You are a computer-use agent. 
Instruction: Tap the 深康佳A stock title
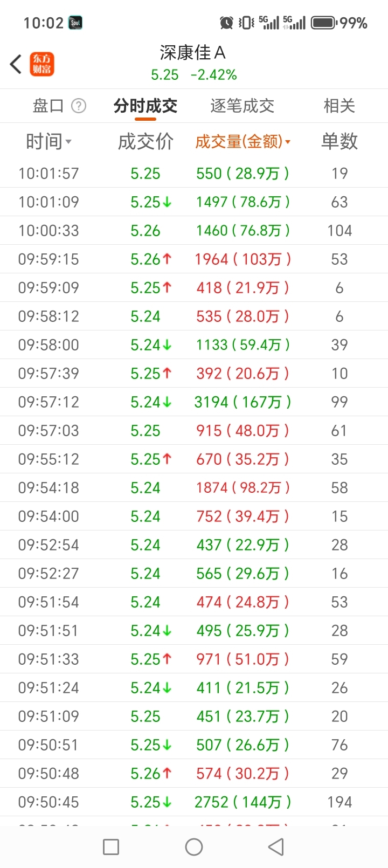point(193,53)
